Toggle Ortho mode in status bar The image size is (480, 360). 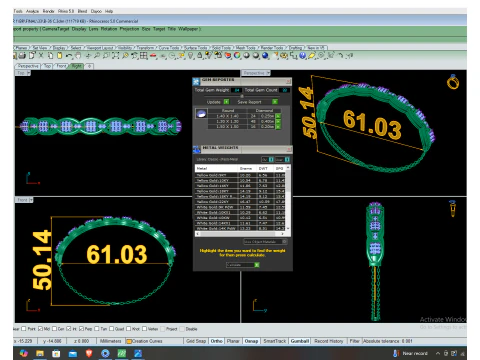[x=216, y=341]
